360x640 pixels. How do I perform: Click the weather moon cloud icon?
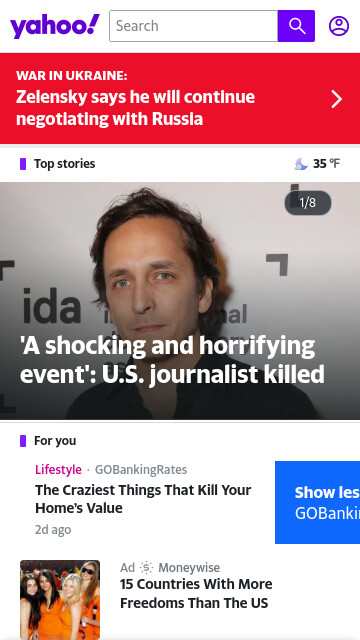[x=301, y=164]
